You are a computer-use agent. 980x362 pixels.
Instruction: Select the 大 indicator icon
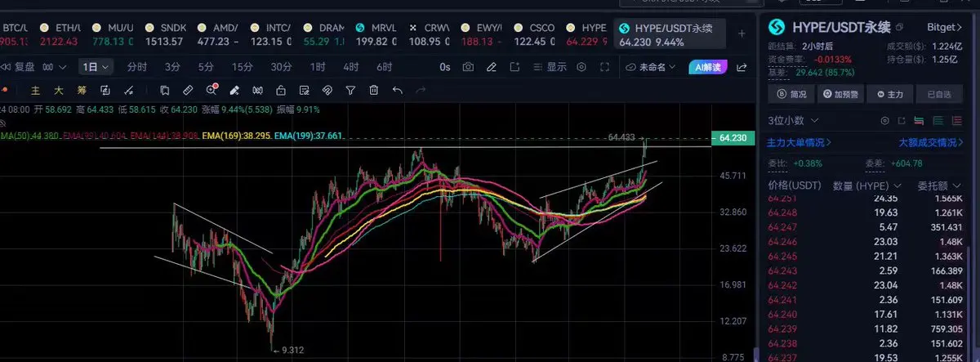point(58,90)
